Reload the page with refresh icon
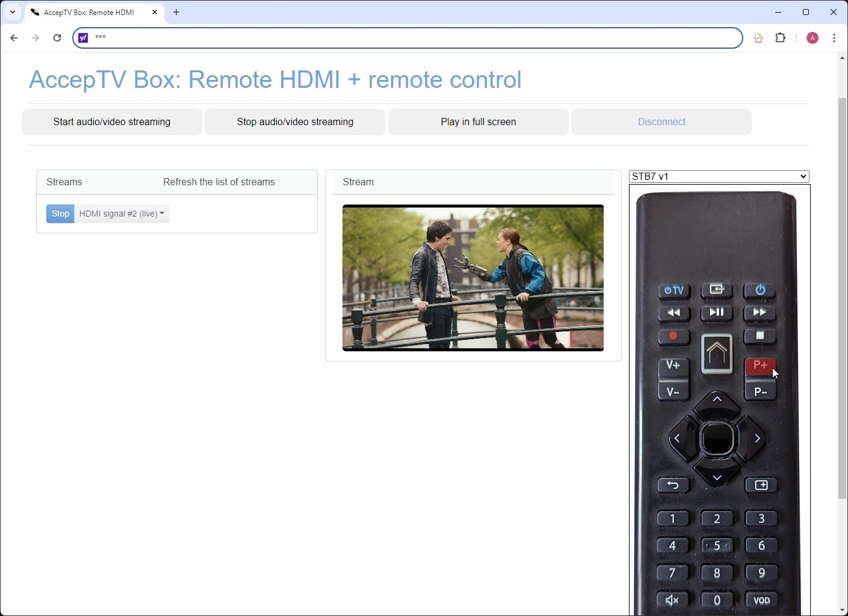848x616 pixels. click(x=57, y=38)
